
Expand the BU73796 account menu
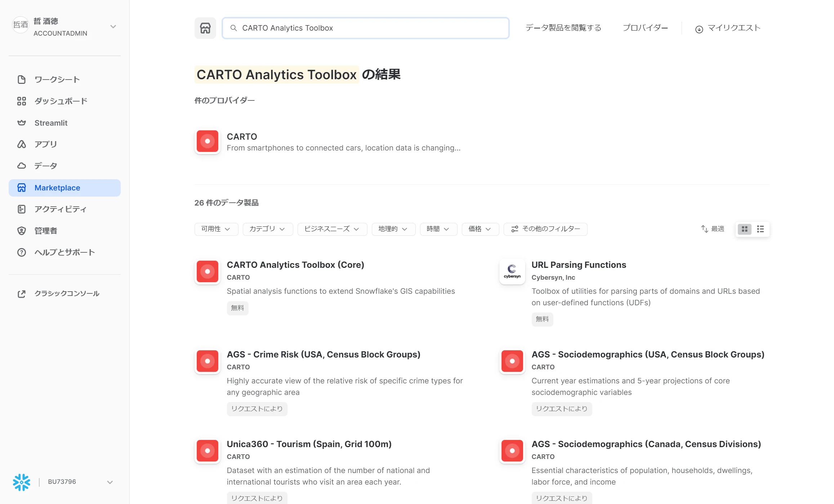pos(110,482)
